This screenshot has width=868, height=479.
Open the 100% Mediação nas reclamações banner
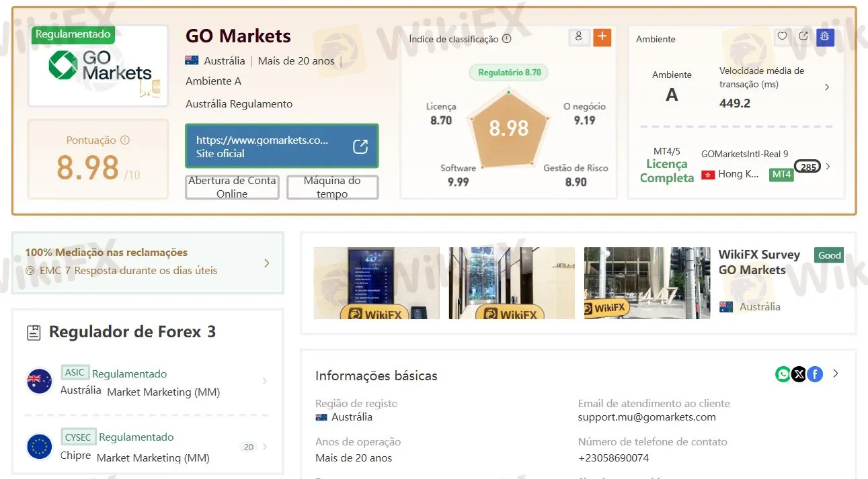(x=148, y=263)
